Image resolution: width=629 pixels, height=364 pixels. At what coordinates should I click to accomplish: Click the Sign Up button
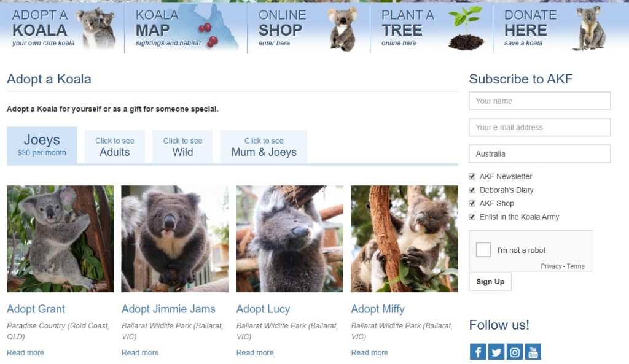click(490, 281)
